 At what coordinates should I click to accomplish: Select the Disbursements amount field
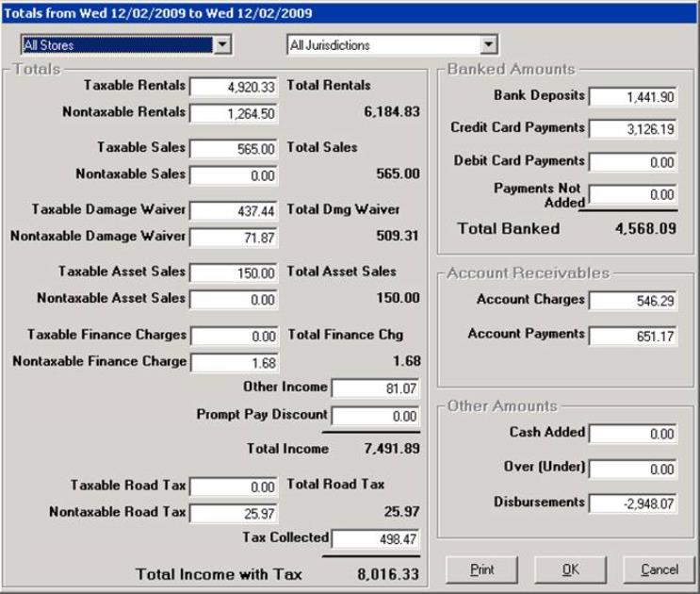pyautogui.click(x=633, y=503)
